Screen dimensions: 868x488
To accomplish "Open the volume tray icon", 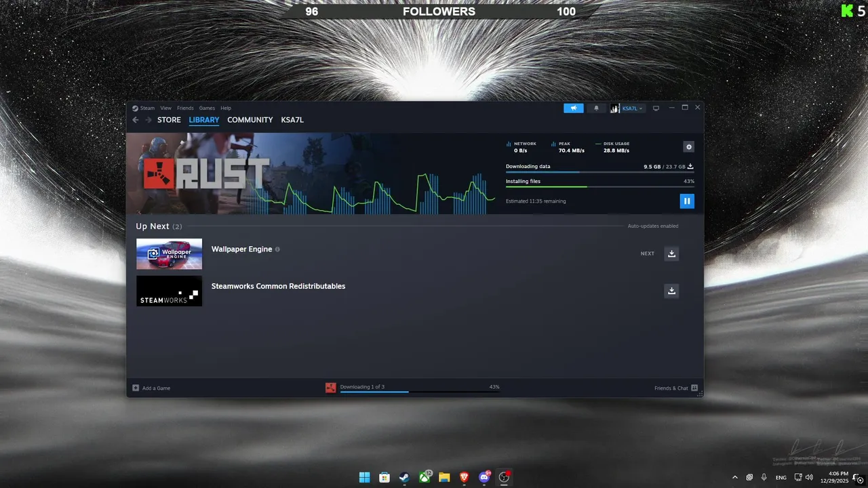I will pyautogui.click(x=809, y=477).
